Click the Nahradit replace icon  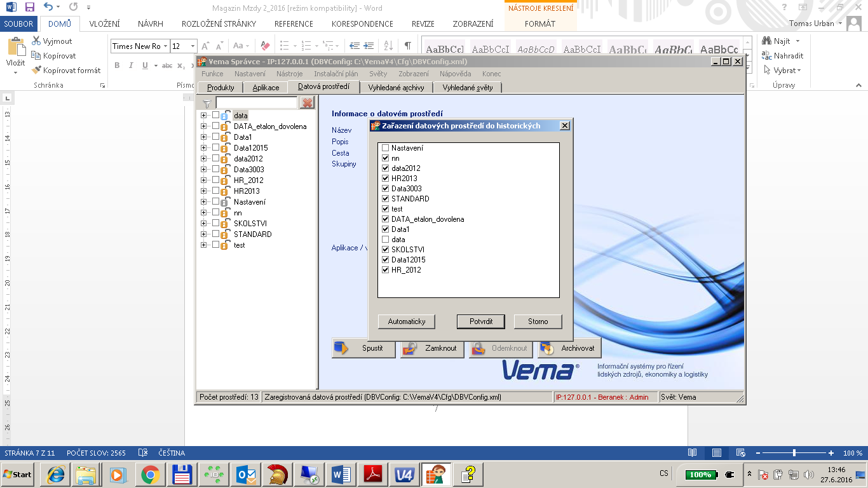(x=767, y=55)
